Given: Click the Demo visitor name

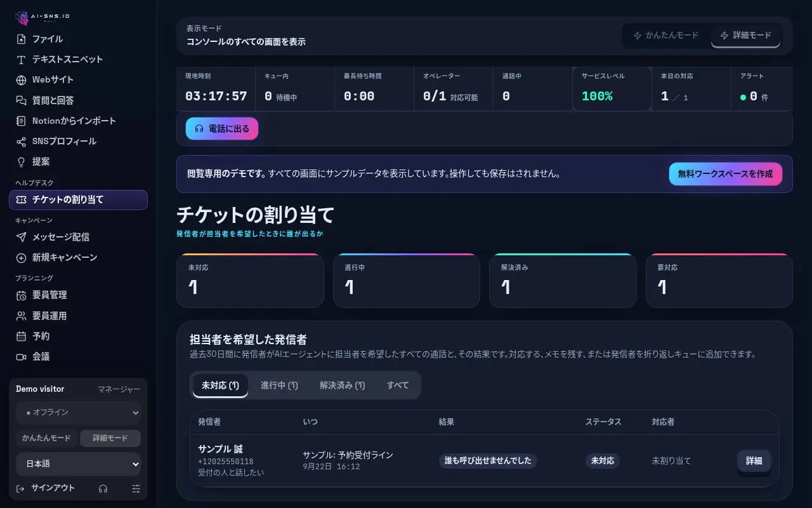Looking at the screenshot, I should coord(40,389).
